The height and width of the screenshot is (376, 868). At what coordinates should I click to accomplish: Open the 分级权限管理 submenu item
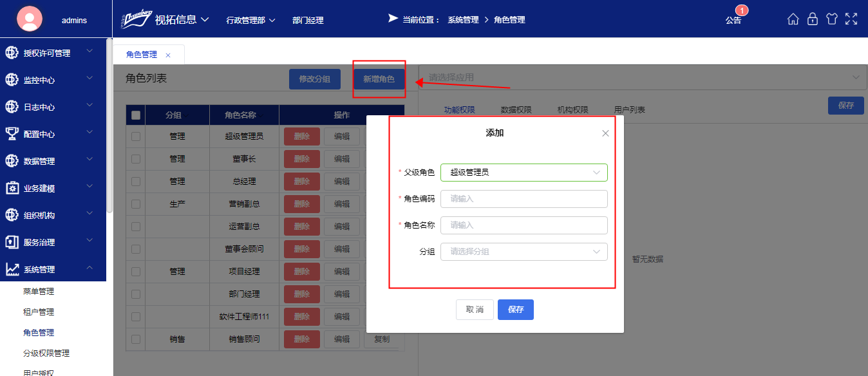pos(46,353)
